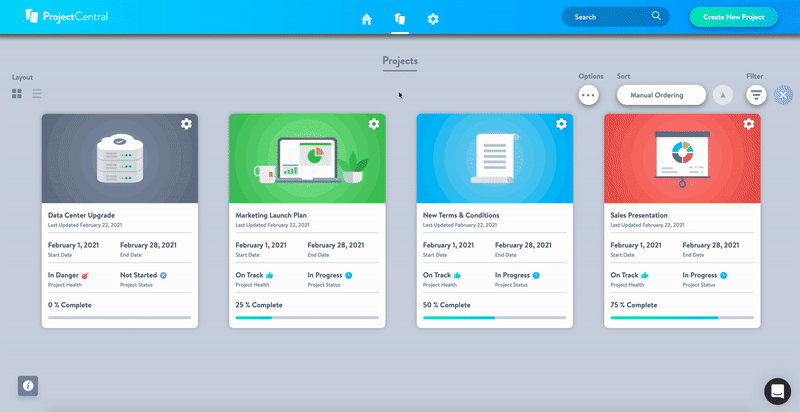This screenshot has height=412, width=800.
Task: Open the Settings gear in top navigation
Action: [433, 19]
